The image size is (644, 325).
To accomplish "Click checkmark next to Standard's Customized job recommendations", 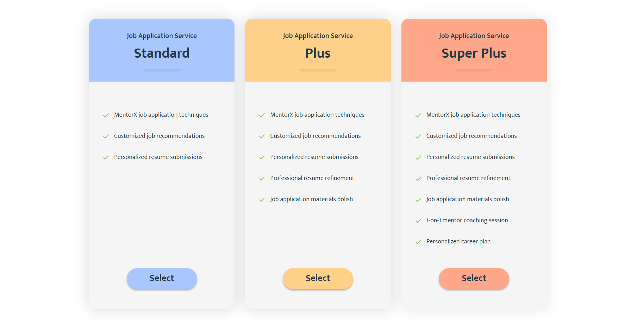I will [x=106, y=136].
